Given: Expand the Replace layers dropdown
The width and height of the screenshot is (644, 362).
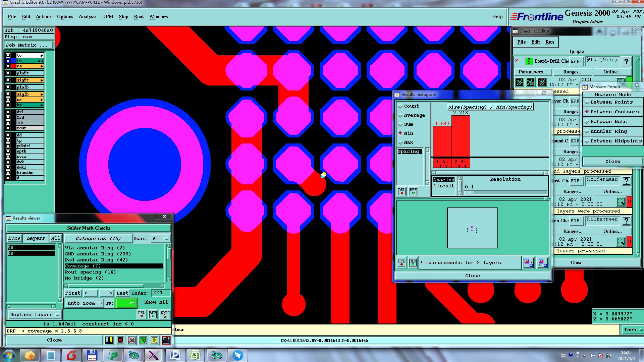Looking at the screenshot, I should (34, 315).
